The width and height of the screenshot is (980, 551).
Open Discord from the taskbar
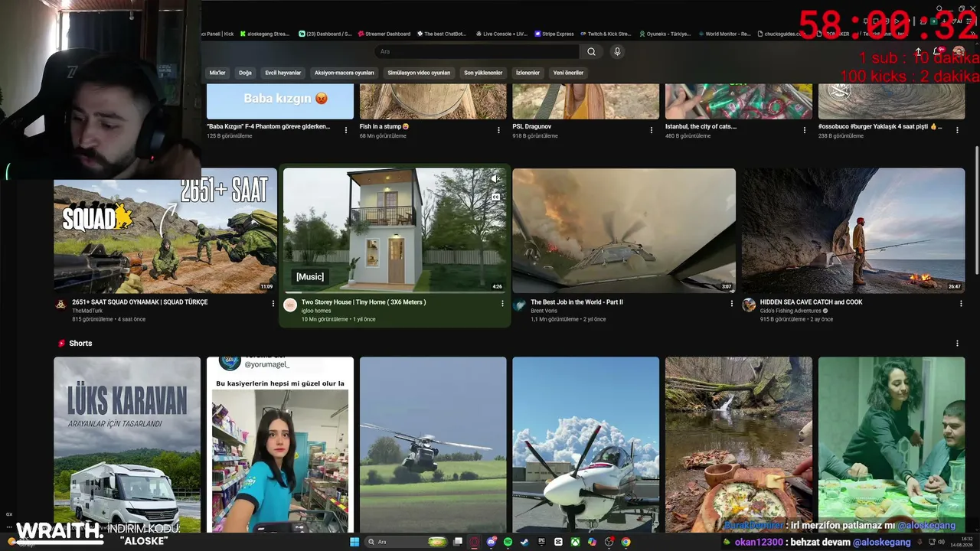pos(492,542)
